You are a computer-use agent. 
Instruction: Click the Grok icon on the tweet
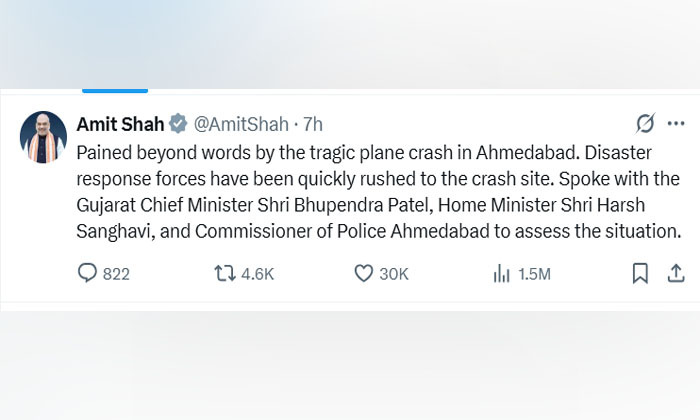(646, 124)
